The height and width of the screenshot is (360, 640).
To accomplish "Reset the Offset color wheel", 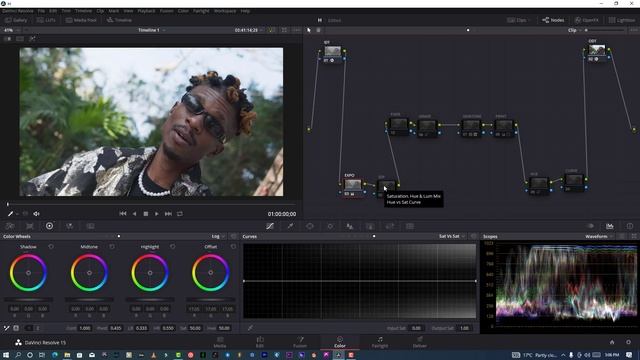I will tap(233, 247).
